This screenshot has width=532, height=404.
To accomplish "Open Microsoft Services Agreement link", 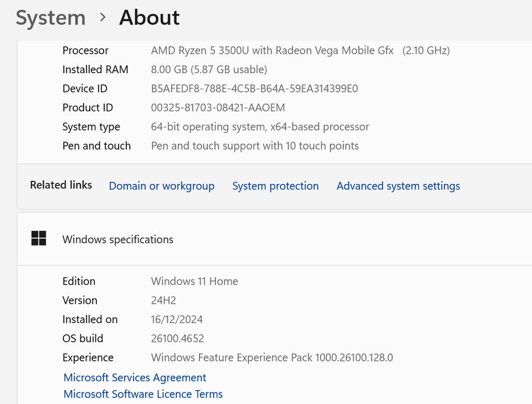I will pyautogui.click(x=135, y=377).
